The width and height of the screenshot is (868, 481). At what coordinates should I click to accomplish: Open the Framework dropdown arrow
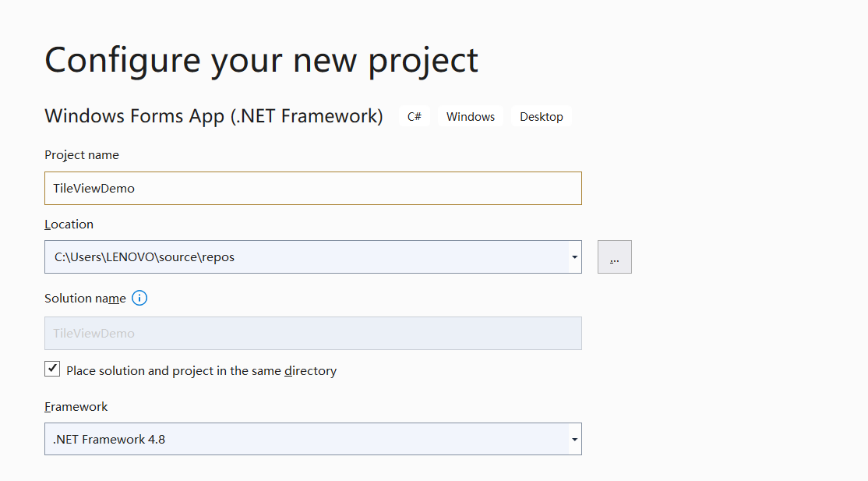coord(574,440)
